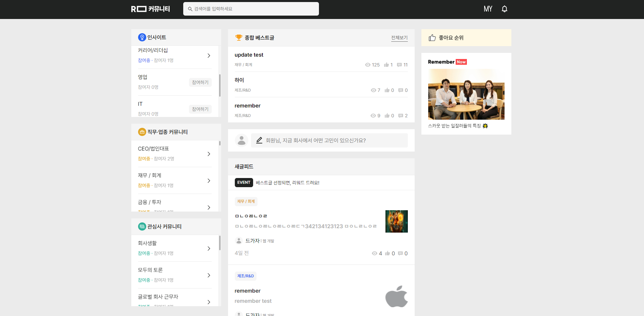
Task: Select the 새글피드 heading
Action: tap(244, 166)
